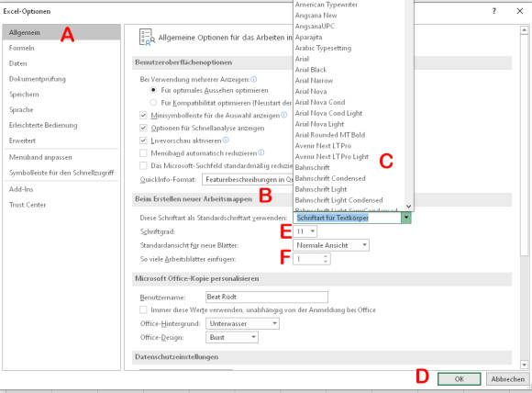This screenshot has height=393, width=532.
Task: Click info icon after Menüband automatisch reduzieren
Action: (x=260, y=152)
